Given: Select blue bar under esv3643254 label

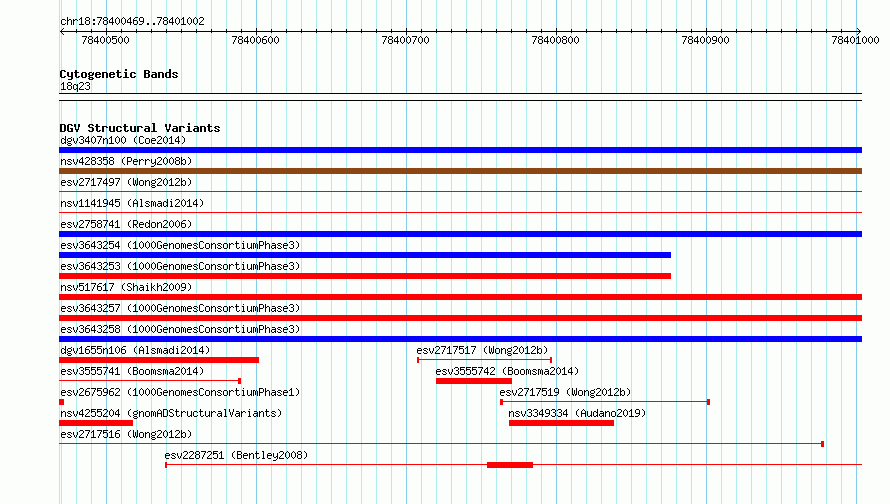Looking at the screenshot, I should click(365, 255).
